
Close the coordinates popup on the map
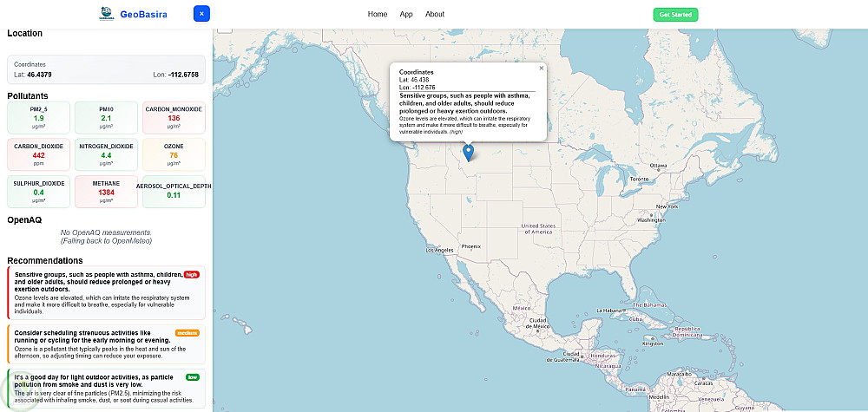tap(541, 68)
